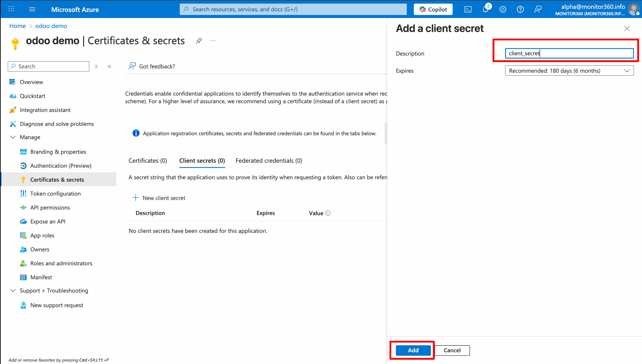The height and width of the screenshot is (364, 642).
Task: Expand the Expires dropdown
Action: click(x=569, y=71)
